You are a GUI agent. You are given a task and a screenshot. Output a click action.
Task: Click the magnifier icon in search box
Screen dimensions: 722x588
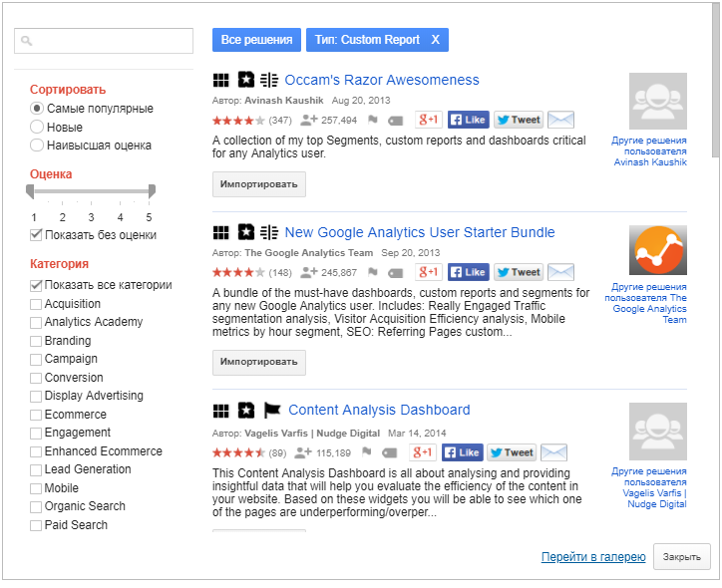[x=27, y=41]
